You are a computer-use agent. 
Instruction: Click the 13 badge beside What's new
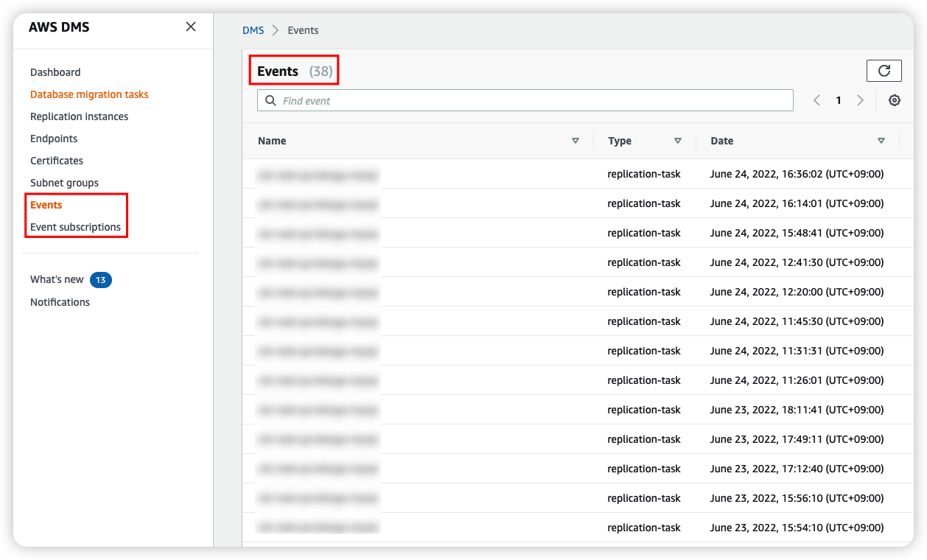point(101,280)
